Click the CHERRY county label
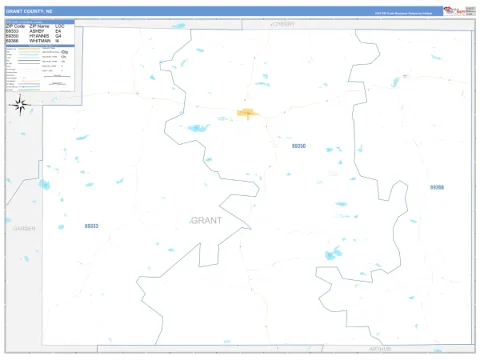 point(283,24)
